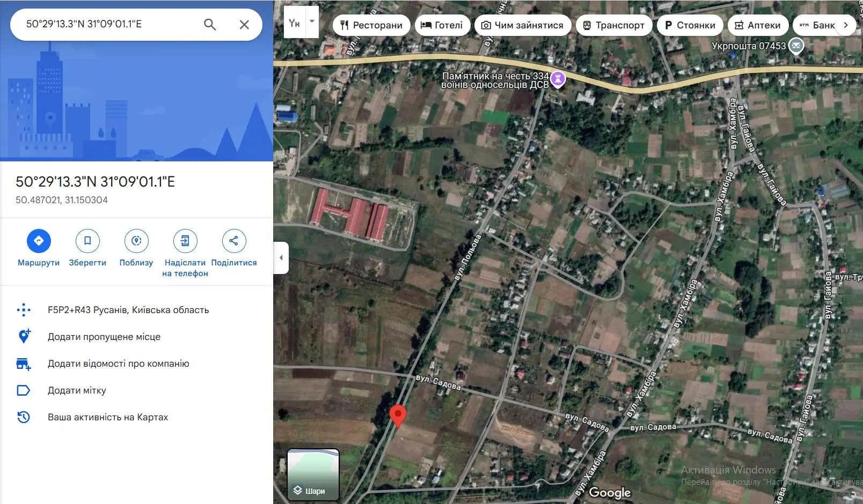Select the Маршрути directions icon
Viewport: 863px width, 504px height.
tap(38, 241)
